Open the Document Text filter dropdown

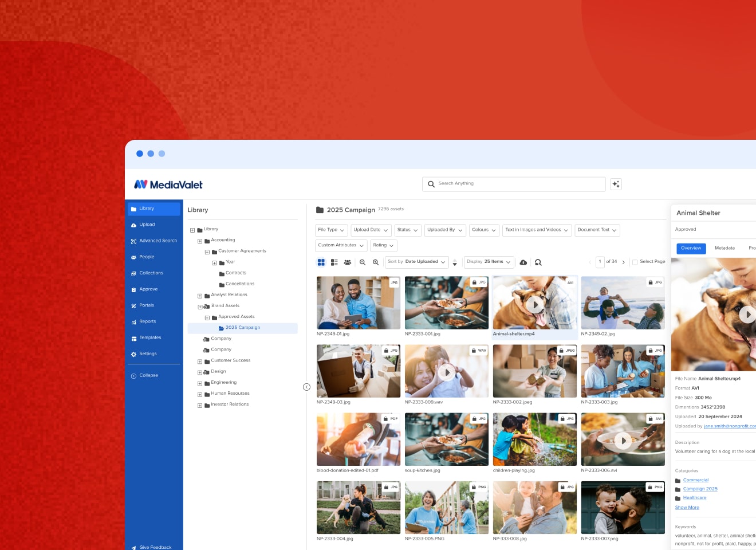tap(597, 230)
